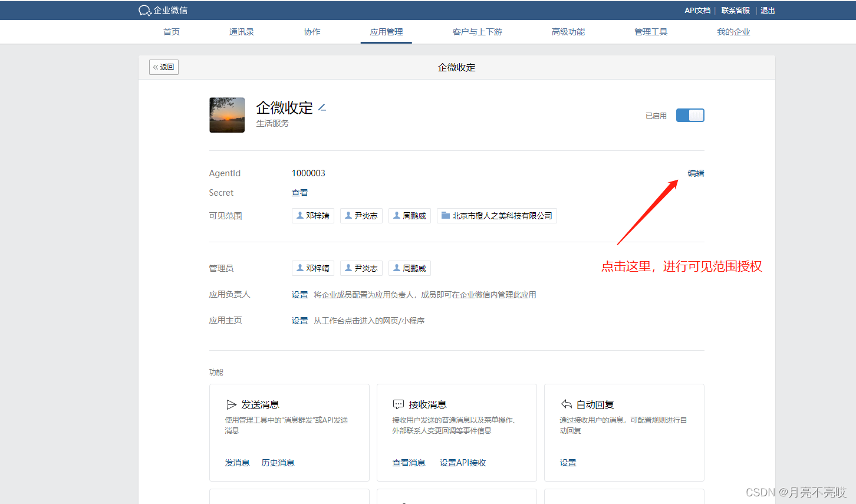Switch to the 我的企业 tab

tap(733, 32)
